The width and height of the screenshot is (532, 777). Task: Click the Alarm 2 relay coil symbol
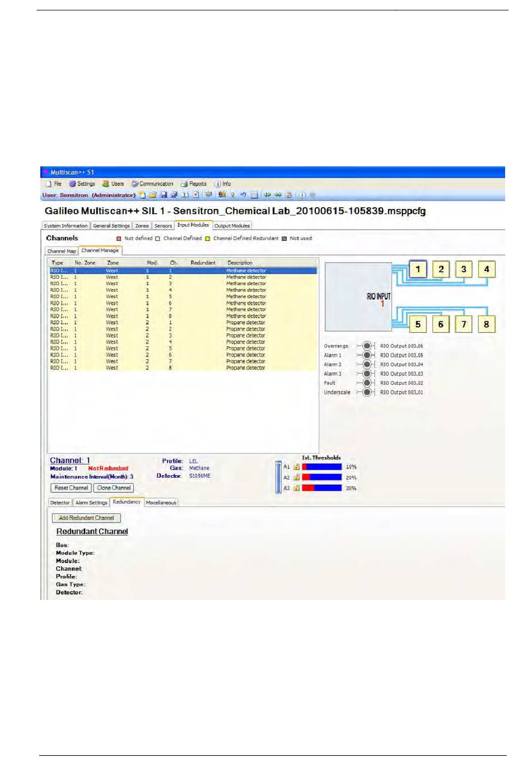366,364
